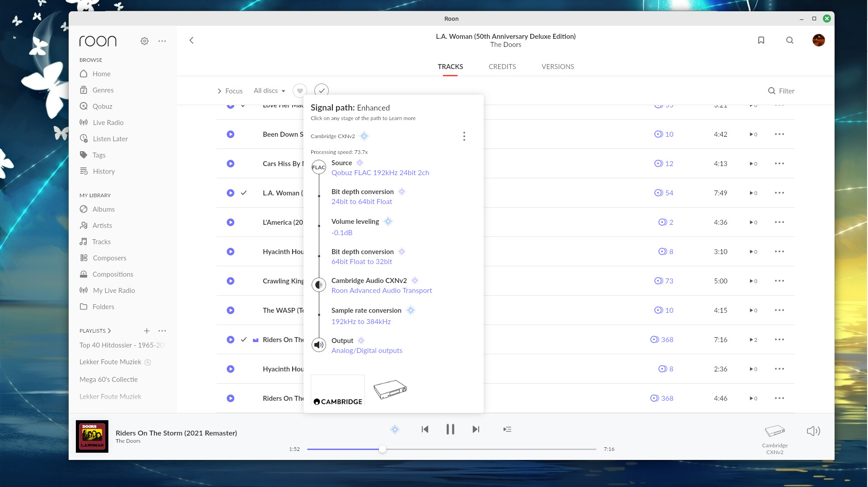868x487 pixels.
Task: Open the Roon settings gear
Action: coord(145,41)
